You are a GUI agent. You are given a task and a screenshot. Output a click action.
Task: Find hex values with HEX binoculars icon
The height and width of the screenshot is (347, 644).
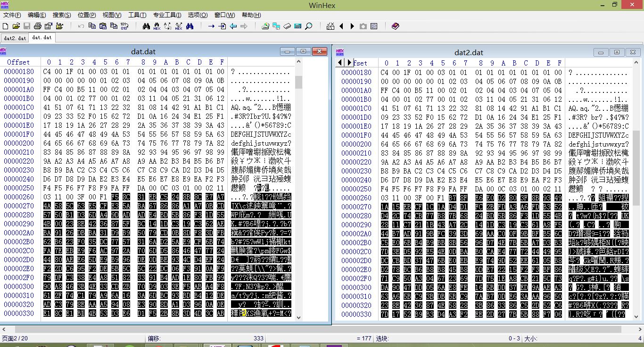point(157,26)
